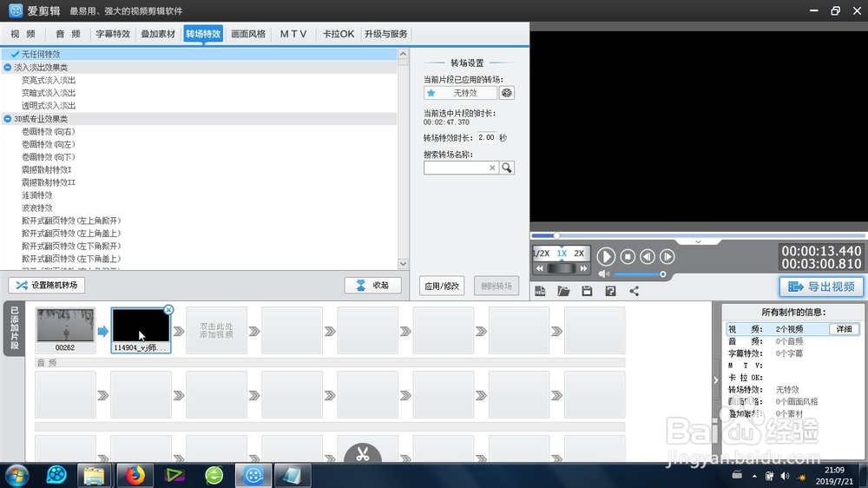Click the 设置随机转场 button

pos(47,286)
